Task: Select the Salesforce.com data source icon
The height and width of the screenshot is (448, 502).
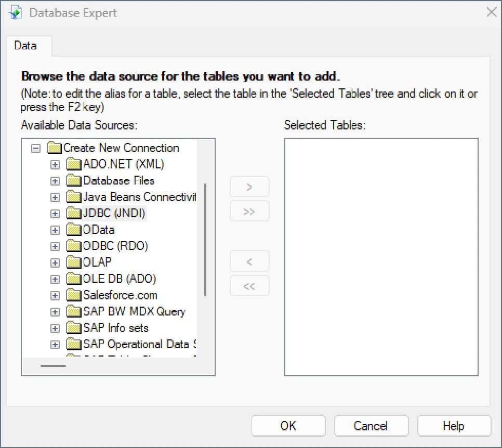Action: click(73, 295)
